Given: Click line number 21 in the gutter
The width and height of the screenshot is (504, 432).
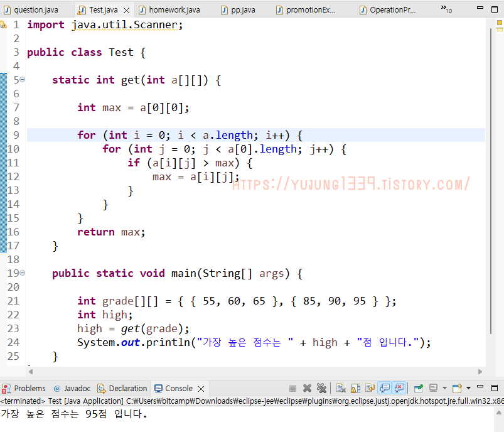Looking at the screenshot, I should coord(13,301).
